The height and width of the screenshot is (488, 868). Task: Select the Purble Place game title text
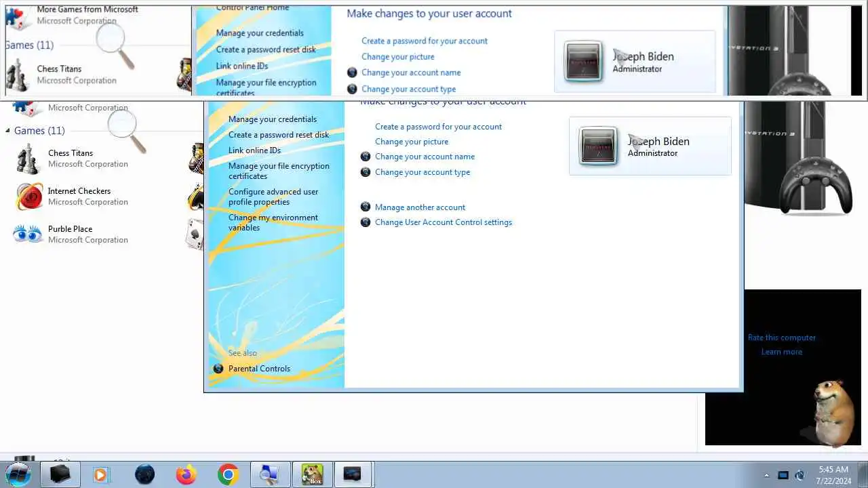click(x=70, y=229)
